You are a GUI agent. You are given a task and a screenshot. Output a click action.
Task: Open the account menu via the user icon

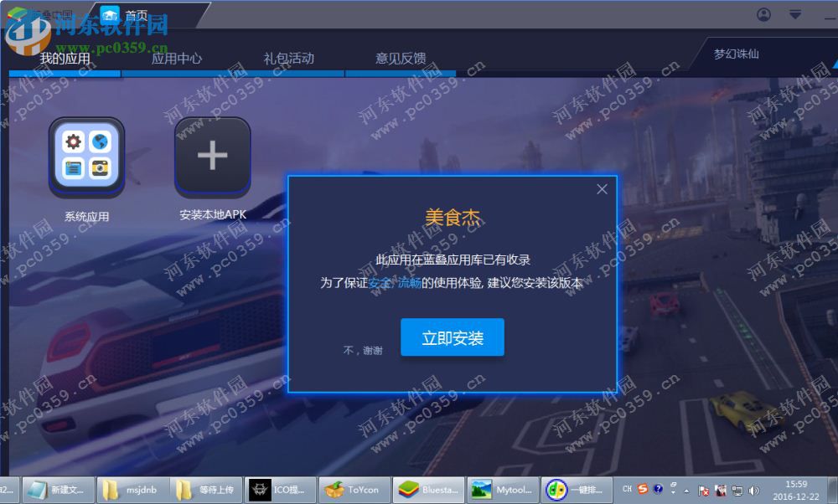tap(763, 14)
